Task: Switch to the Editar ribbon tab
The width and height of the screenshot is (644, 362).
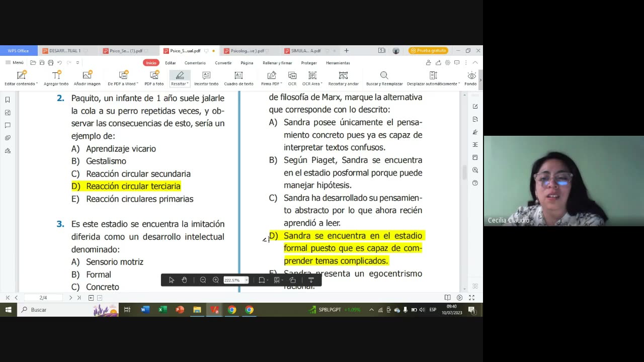Action: [x=171, y=63]
